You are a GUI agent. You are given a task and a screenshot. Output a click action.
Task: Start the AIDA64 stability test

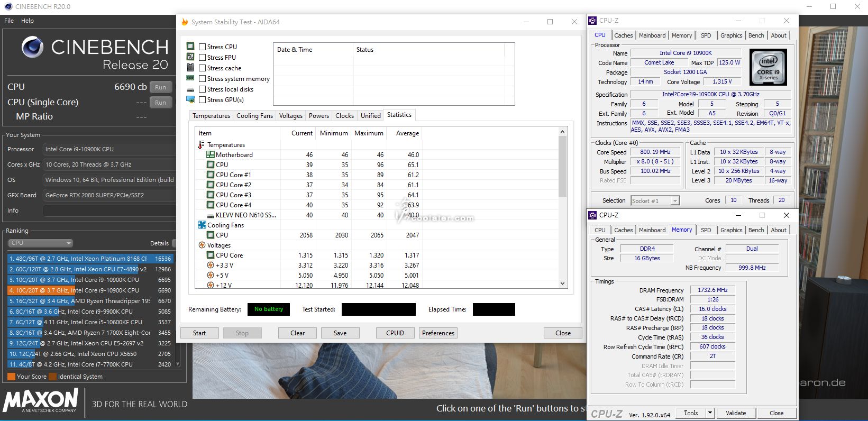click(199, 333)
